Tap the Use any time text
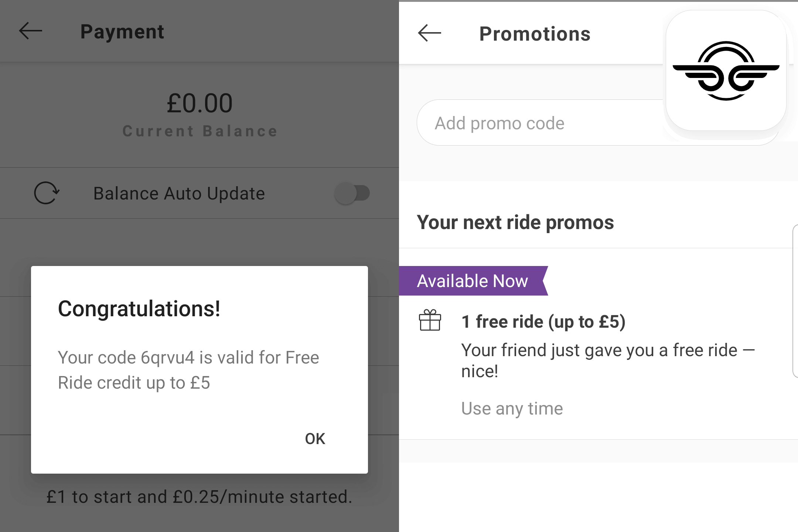The width and height of the screenshot is (798, 532). [x=512, y=409]
